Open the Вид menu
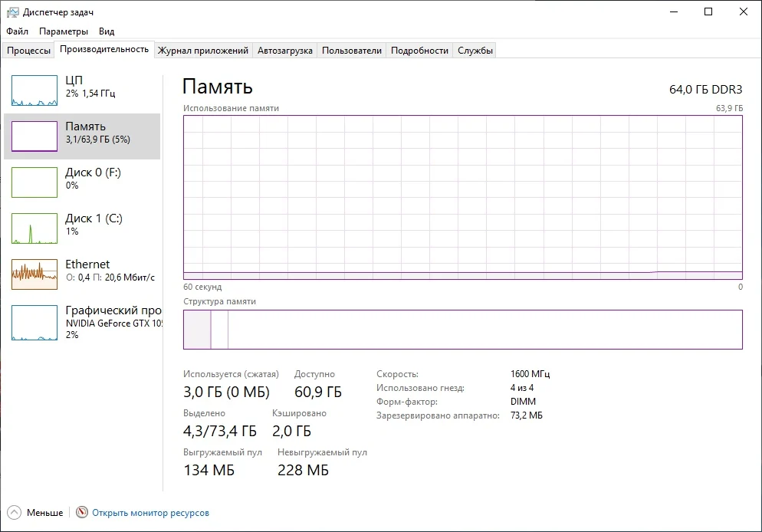The image size is (762, 532). [x=107, y=31]
